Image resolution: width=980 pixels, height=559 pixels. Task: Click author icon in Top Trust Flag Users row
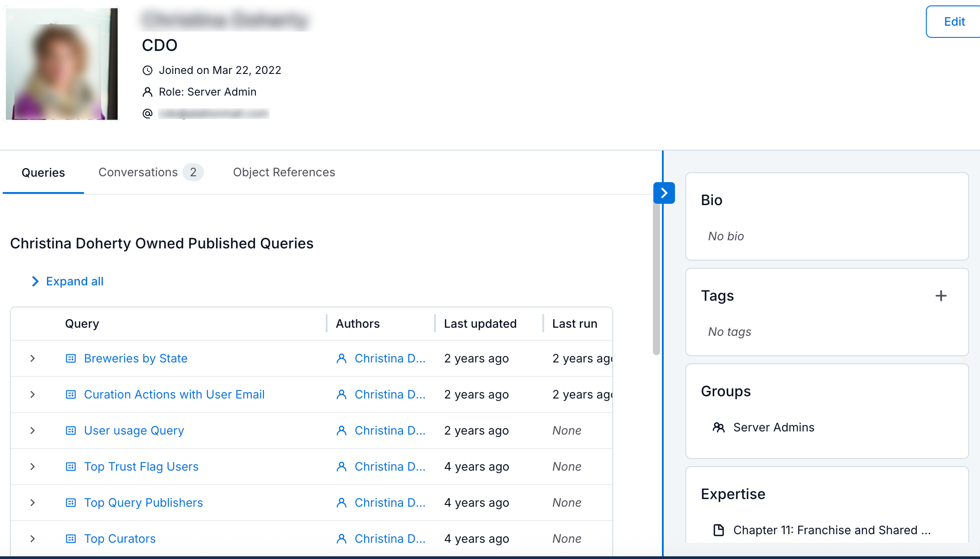[342, 467]
